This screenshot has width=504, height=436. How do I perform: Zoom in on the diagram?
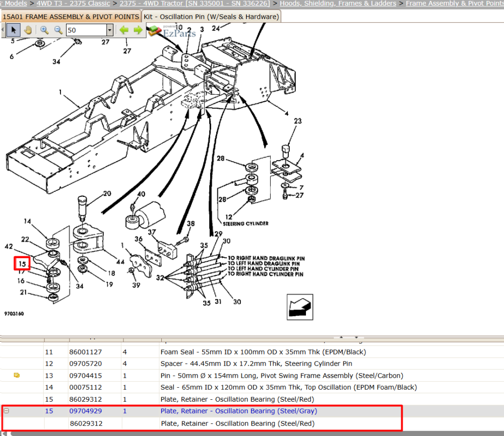coord(44,30)
